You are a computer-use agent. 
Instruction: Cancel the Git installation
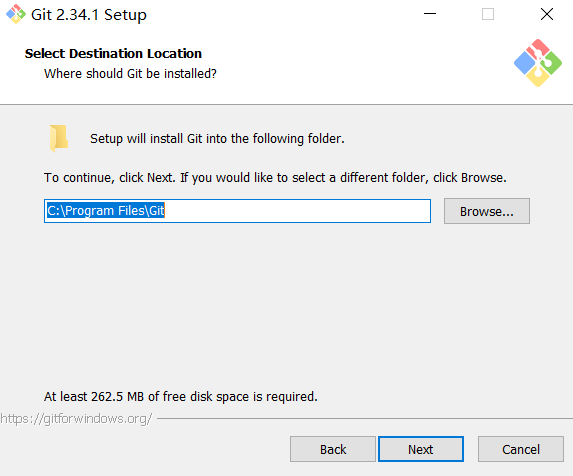point(521,449)
